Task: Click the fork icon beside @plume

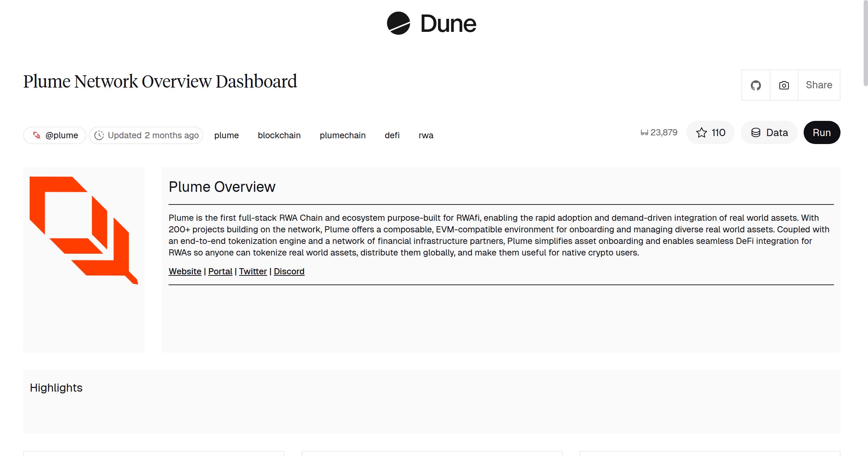Action: (x=37, y=135)
